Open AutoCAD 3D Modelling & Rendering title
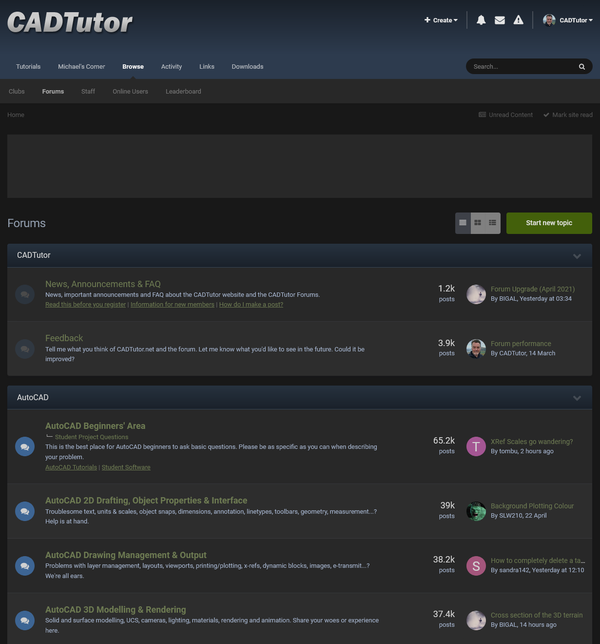The height and width of the screenshot is (644, 600). pyautogui.click(x=115, y=610)
